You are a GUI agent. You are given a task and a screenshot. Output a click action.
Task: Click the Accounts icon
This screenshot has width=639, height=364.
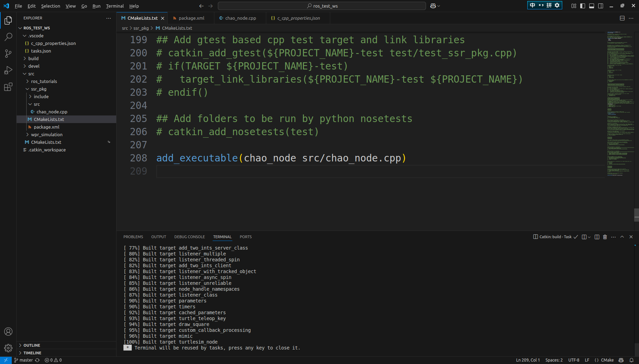[x=8, y=332]
